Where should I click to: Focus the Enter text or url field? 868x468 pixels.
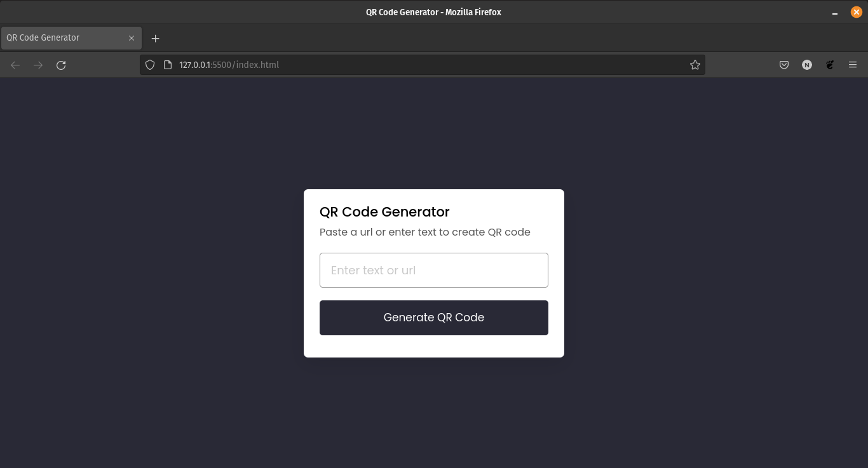[x=434, y=270]
